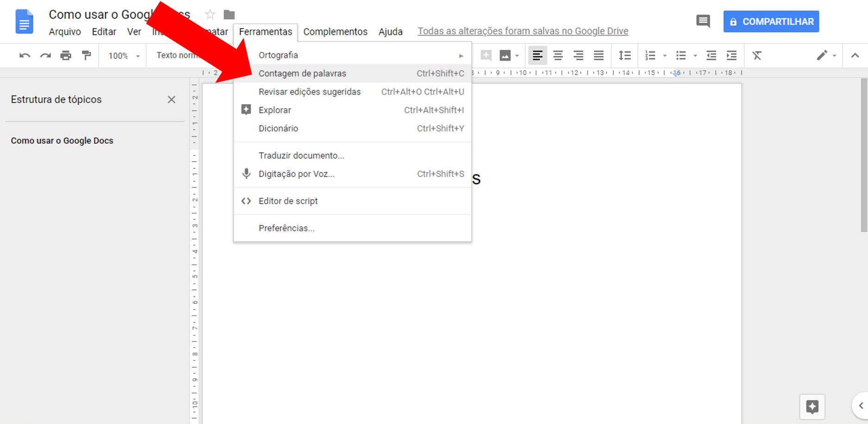Open comments using speech bubble icon

pos(703,21)
